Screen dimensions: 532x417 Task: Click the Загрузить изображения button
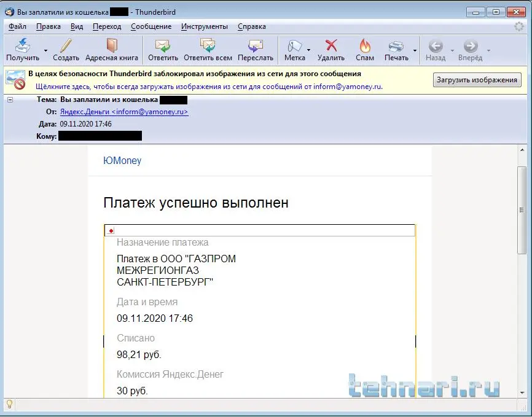[x=477, y=80]
